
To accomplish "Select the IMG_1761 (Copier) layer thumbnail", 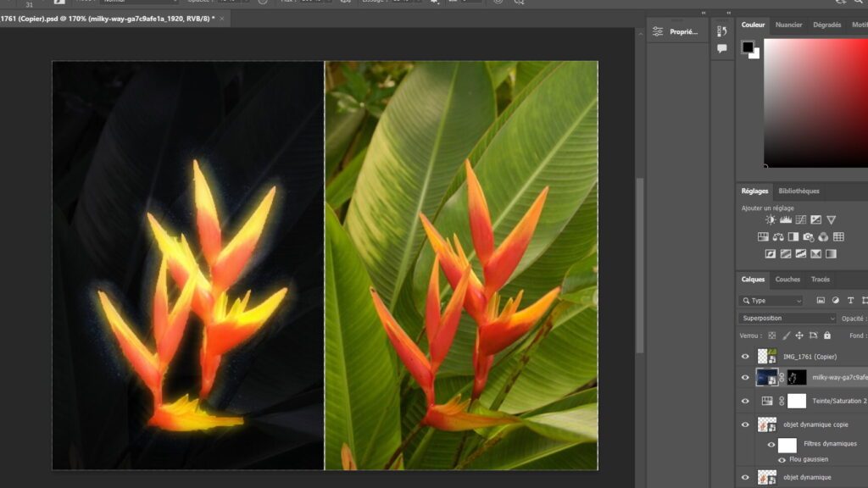I will (766, 357).
